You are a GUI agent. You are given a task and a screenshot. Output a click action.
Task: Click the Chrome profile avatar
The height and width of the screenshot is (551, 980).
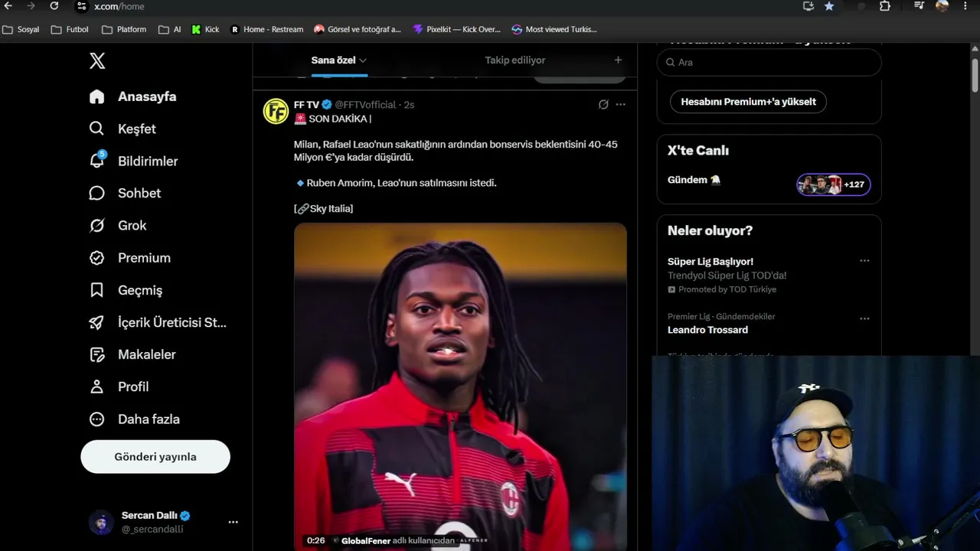pos(942,6)
